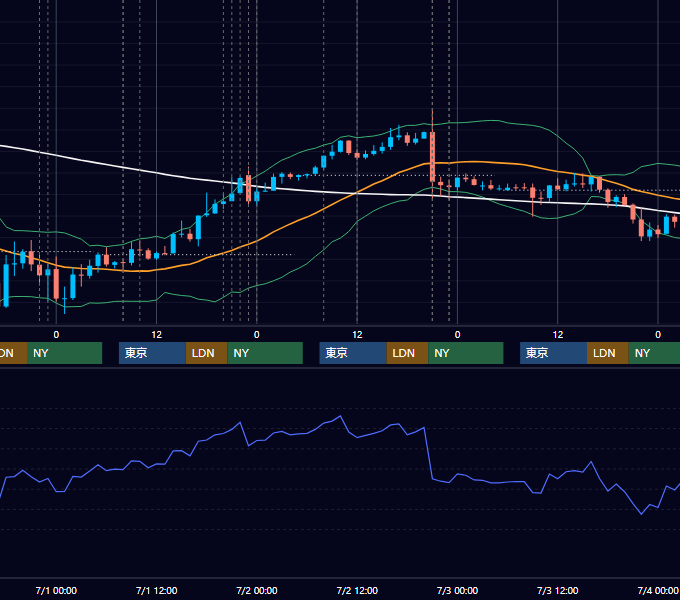Click the hour label 0 above 7/3 00:00
The image size is (680, 600).
[x=458, y=335]
